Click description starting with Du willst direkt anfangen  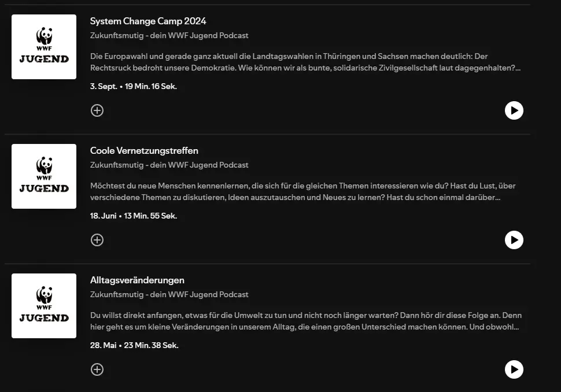pyautogui.click(x=306, y=321)
